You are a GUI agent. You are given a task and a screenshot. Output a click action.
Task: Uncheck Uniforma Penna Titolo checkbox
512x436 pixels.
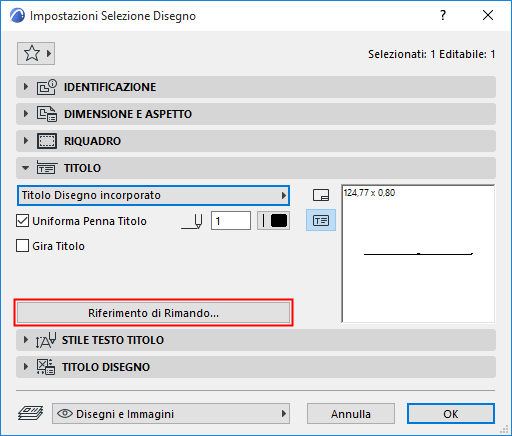pyautogui.click(x=22, y=221)
